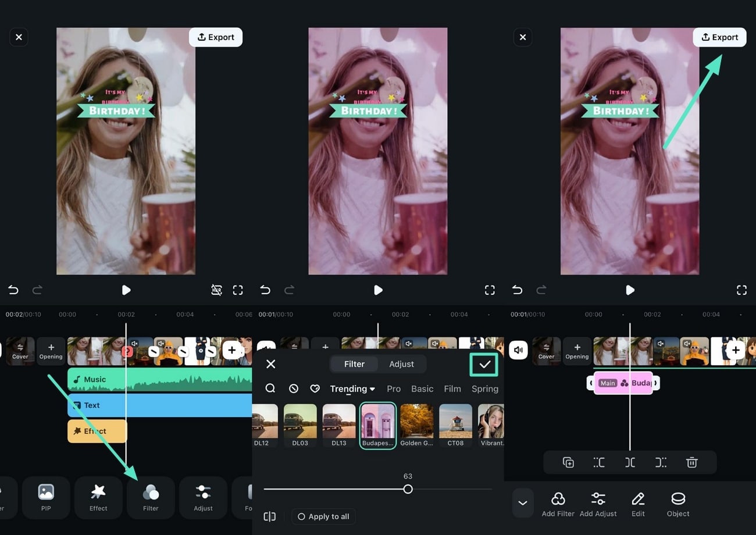756x535 pixels.
Task: Search filters with the magnifier icon
Action: pos(270,388)
